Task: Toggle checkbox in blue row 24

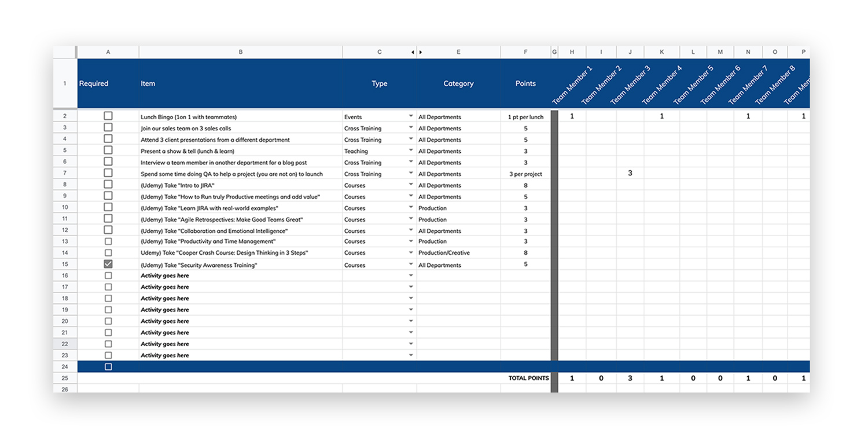Action: pos(108,367)
